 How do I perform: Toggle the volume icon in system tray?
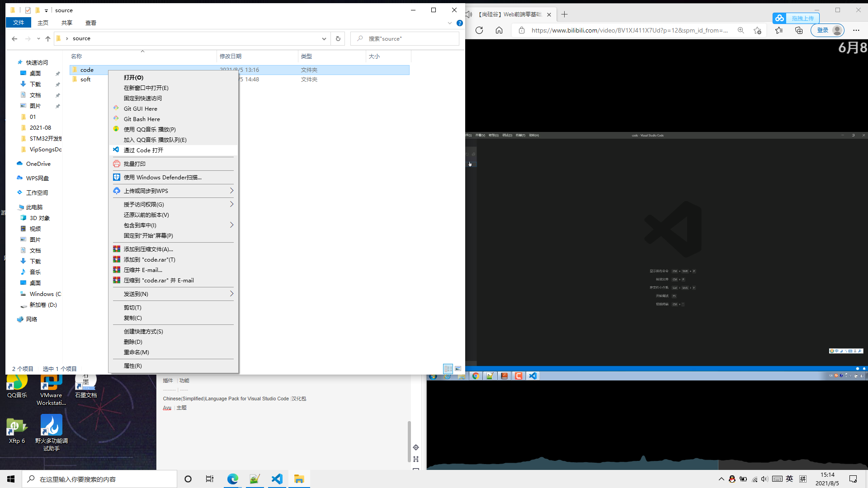click(x=764, y=479)
